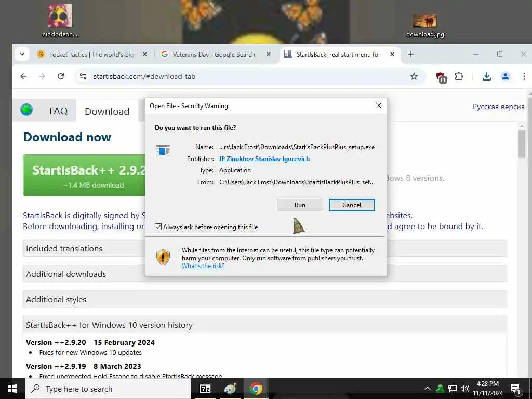
Task: Bookmark this page with the star icon
Action: pyautogui.click(x=414, y=76)
